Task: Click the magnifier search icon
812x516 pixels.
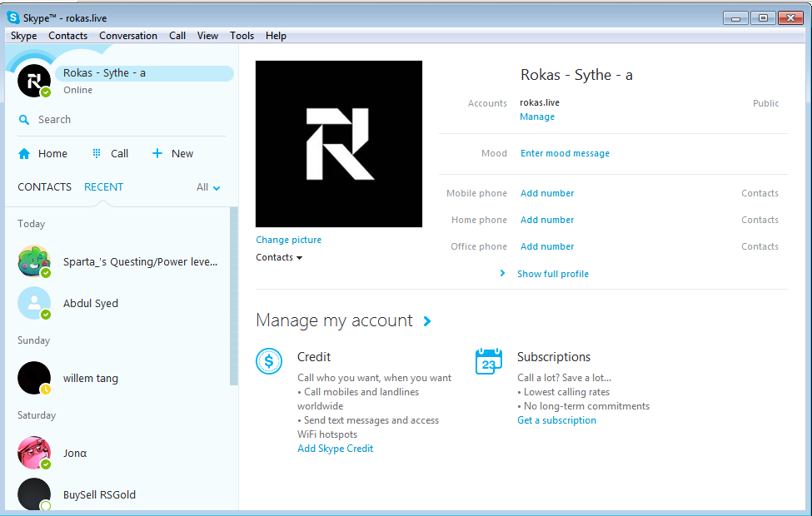Action: tap(24, 120)
